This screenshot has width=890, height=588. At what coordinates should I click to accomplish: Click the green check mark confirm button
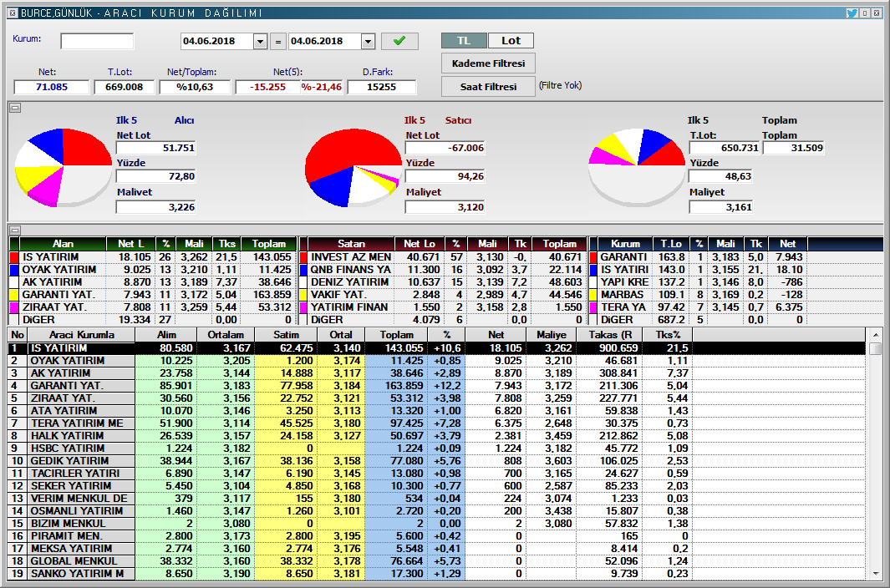coord(399,41)
